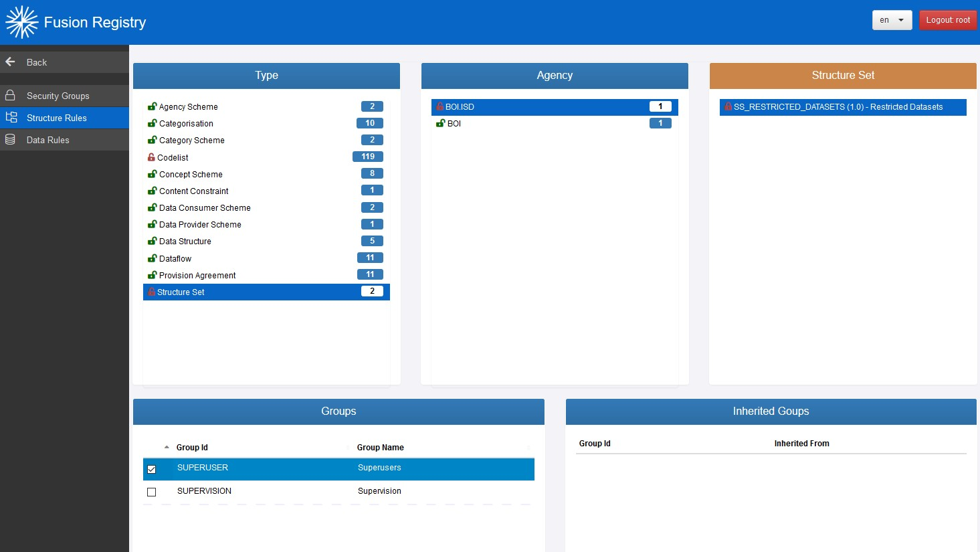Click the Fusion Registry starburst logo
The image size is (980, 552).
tap(21, 22)
